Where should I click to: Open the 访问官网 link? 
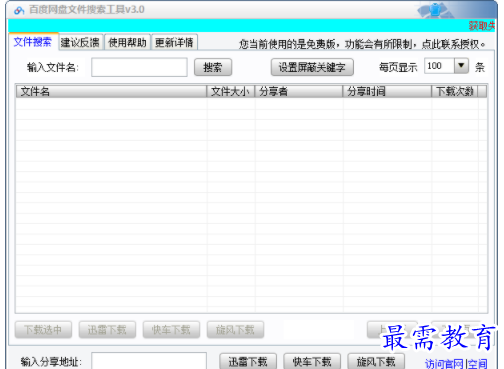click(x=444, y=364)
